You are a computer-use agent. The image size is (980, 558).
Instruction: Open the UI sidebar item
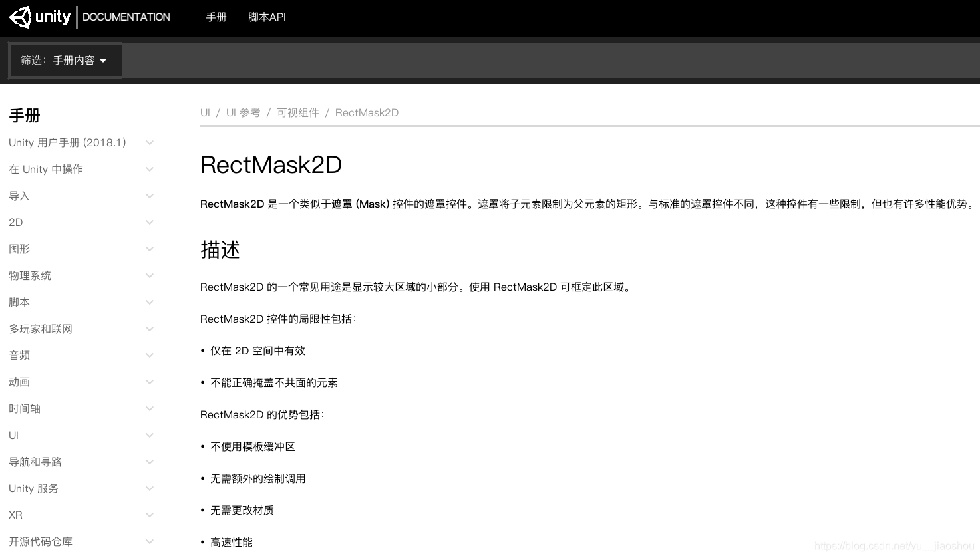(13, 436)
